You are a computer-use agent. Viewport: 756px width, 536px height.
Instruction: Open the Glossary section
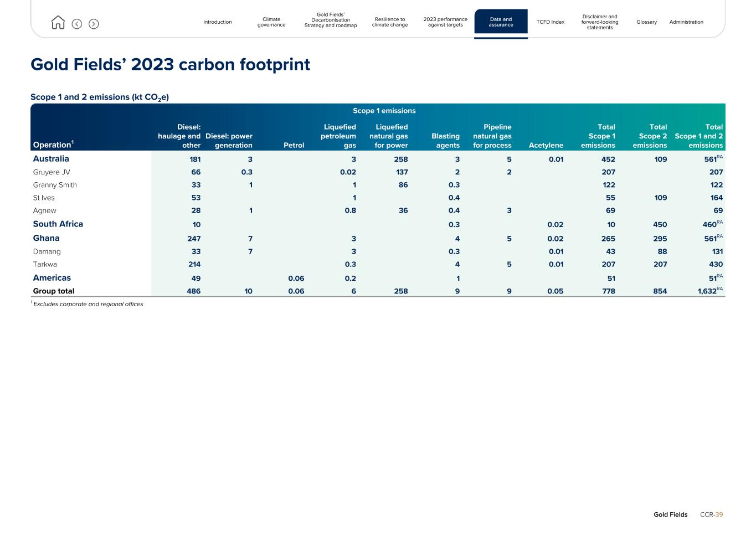(x=646, y=22)
